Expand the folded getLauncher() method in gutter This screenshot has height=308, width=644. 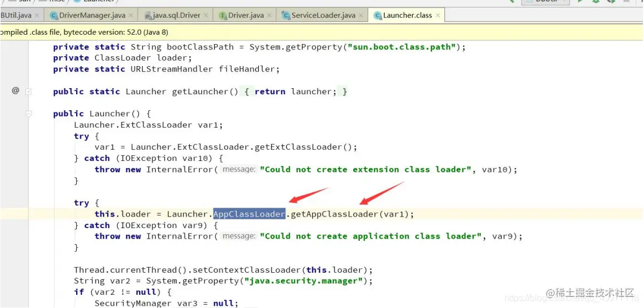click(28, 92)
